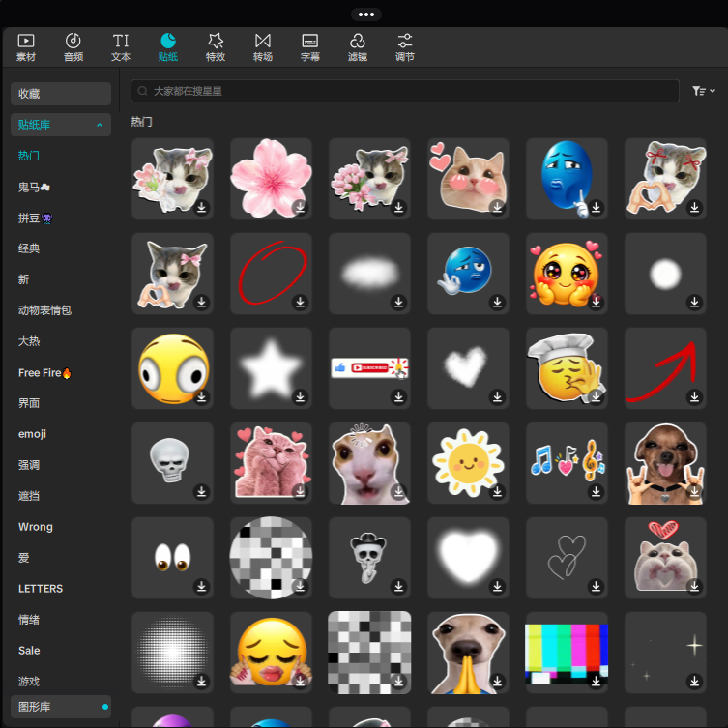Select the heart-eyes blushing emoji sticker
728x728 pixels.
[567, 274]
